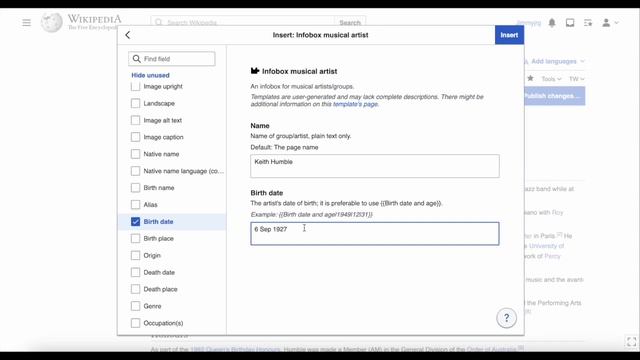Viewport: 640px width, 360px height.
Task: Click the blue Insert button
Action: tap(509, 35)
